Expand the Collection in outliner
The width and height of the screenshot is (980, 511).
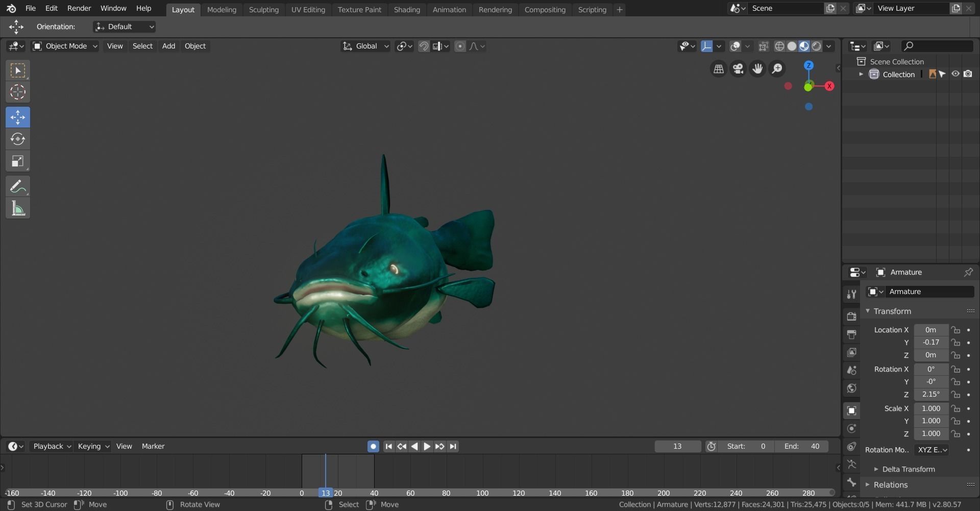click(861, 74)
